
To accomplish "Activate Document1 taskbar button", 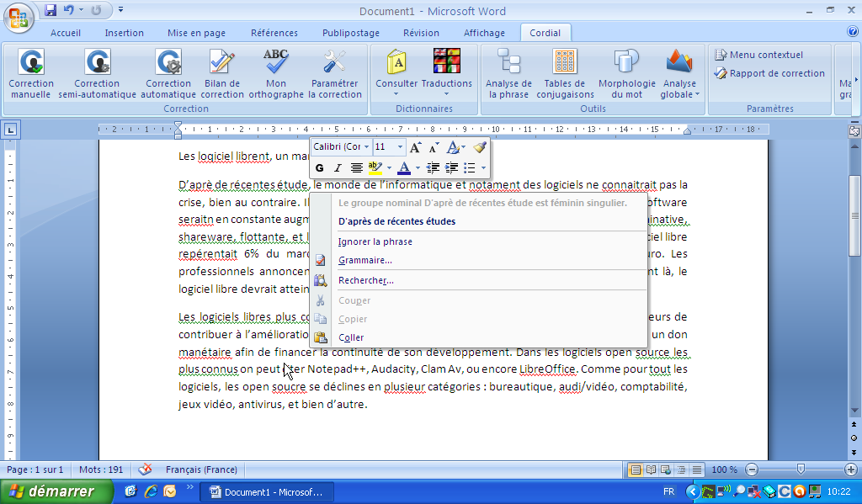I will [x=267, y=492].
